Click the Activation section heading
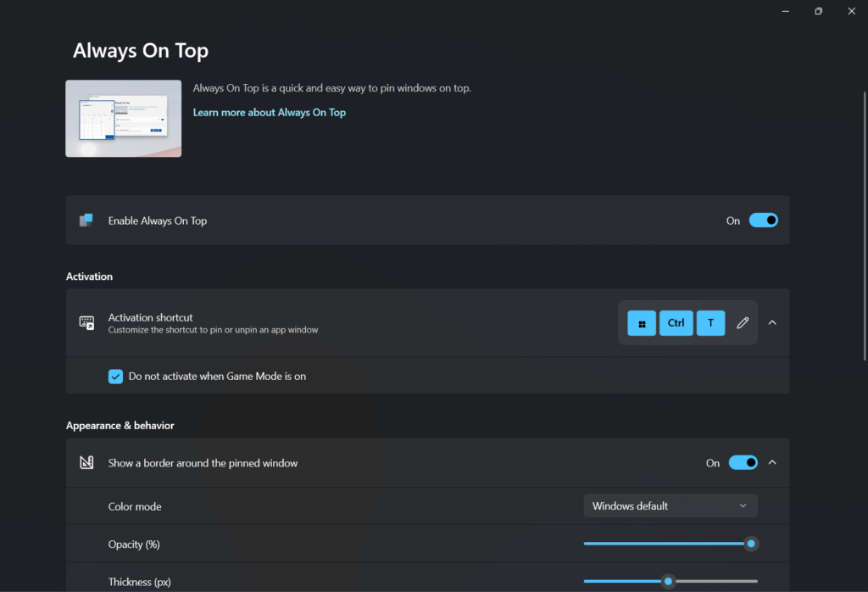Image resolution: width=868 pixels, height=592 pixels. (89, 276)
